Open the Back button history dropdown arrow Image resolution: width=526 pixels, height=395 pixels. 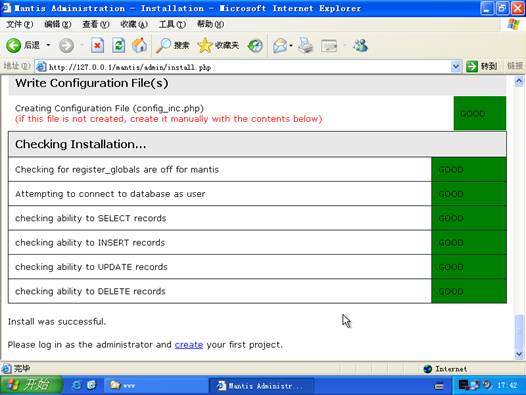[48, 45]
